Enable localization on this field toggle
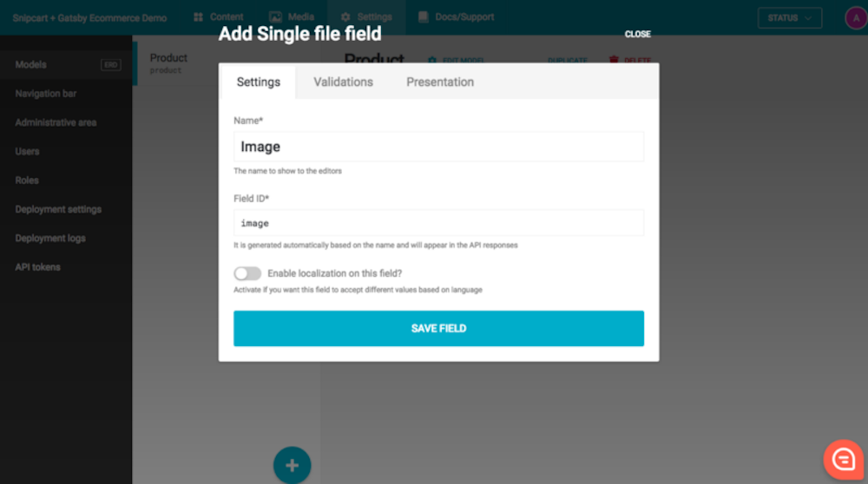The width and height of the screenshot is (868, 484). point(247,273)
